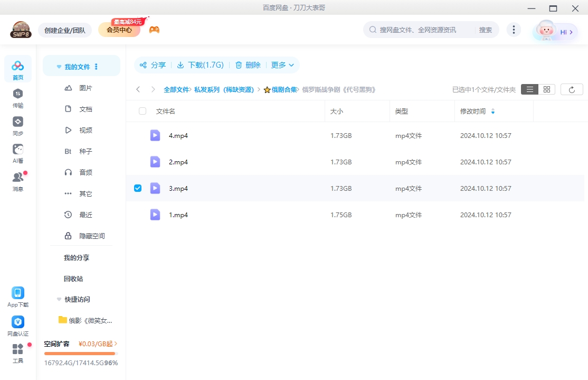This screenshot has width=588, height=380.
Task: Select all files with header checkbox
Action: [x=141, y=111]
